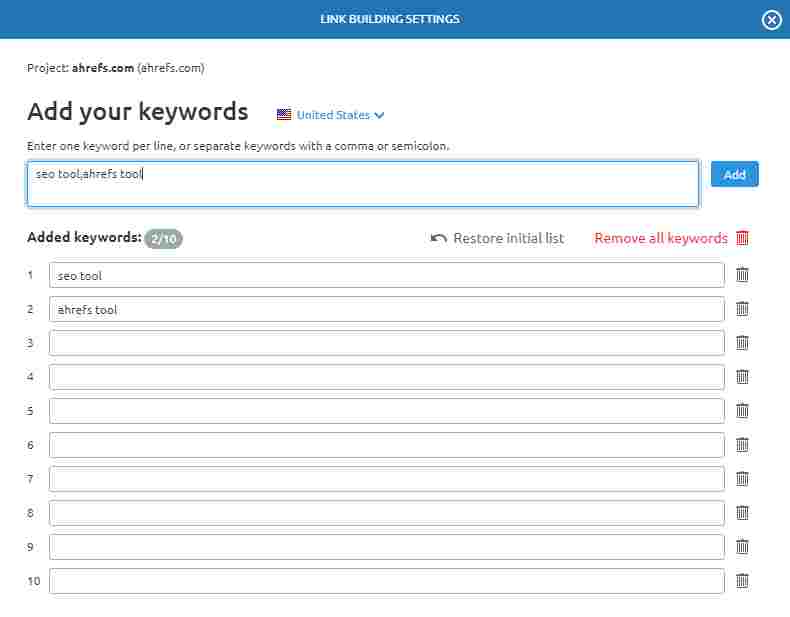This screenshot has height=617, width=790.
Task: Close the Link Building Settings dialog
Action: tap(771, 20)
